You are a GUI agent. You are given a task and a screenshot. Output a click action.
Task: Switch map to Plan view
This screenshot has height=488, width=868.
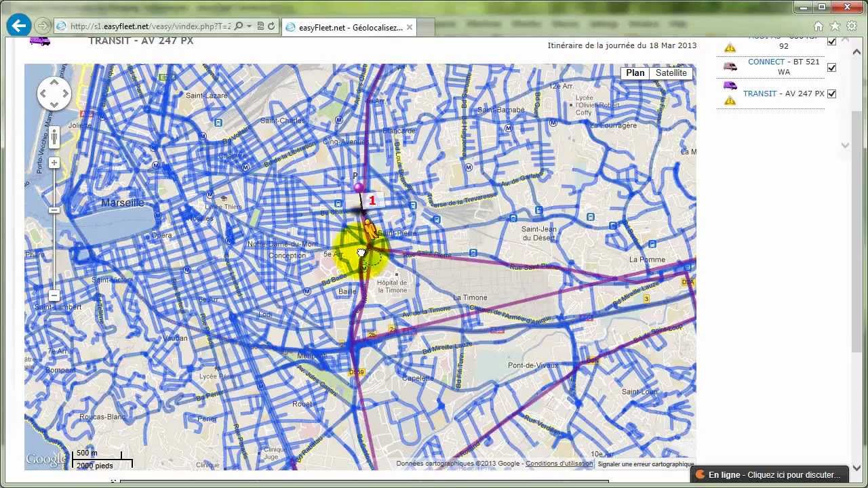point(635,73)
